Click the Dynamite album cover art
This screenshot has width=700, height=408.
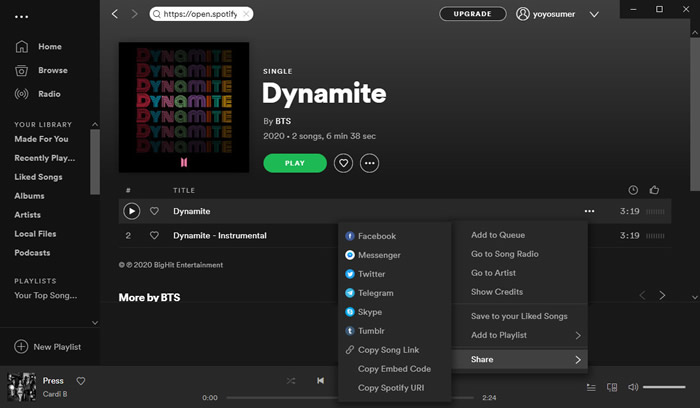[x=184, y=107]
